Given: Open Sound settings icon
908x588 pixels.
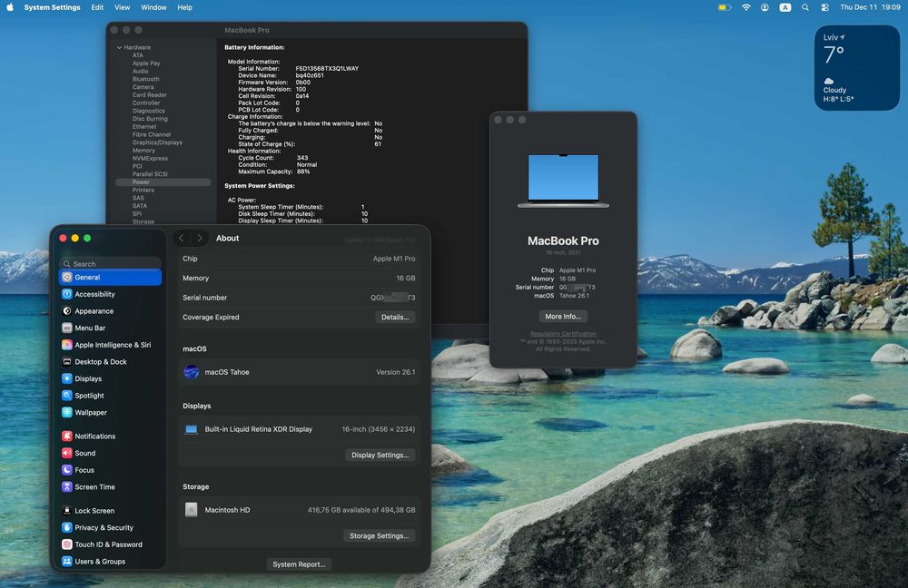Looking at the screenshot, I should (67, 453).
